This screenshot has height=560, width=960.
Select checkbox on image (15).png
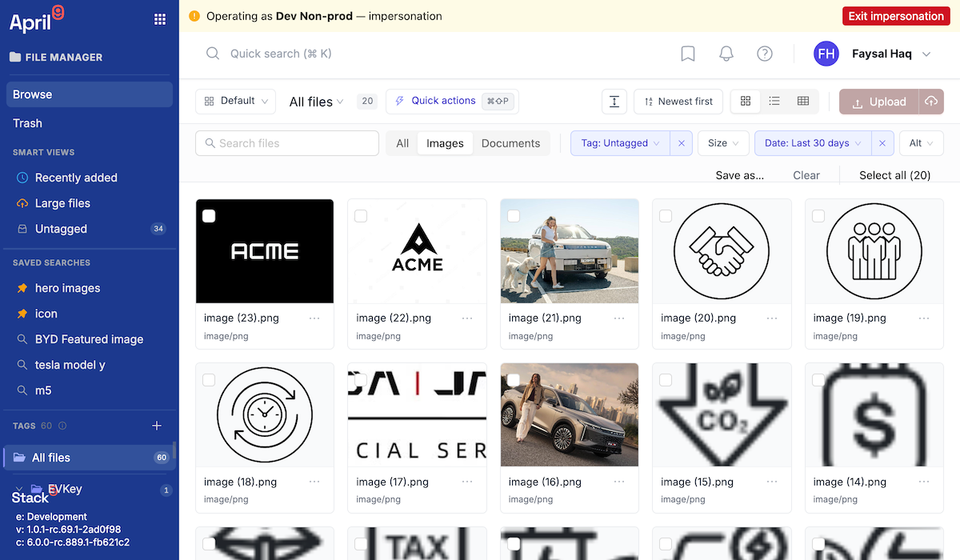click(666, 380)
